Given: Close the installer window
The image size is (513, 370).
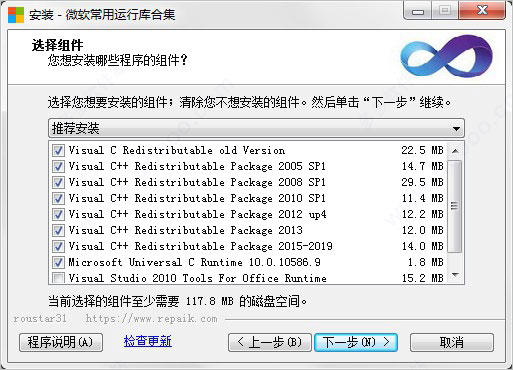Looking at the screenshot, I should [x=482, y=11].
